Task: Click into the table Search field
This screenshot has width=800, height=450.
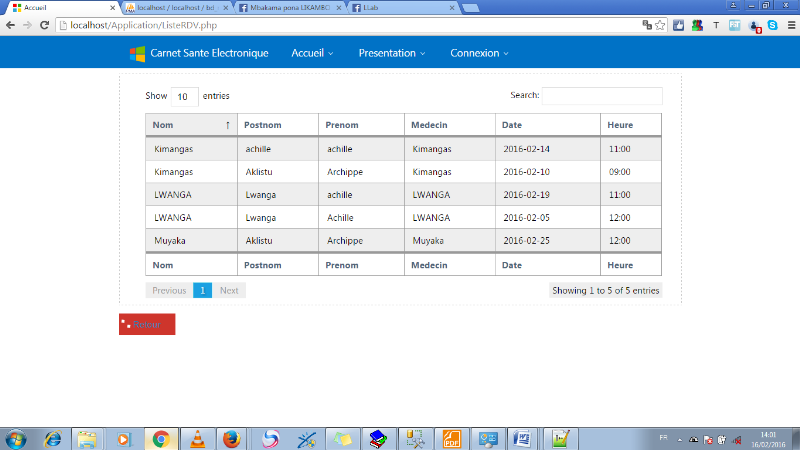Action: (x=602, y=95)
